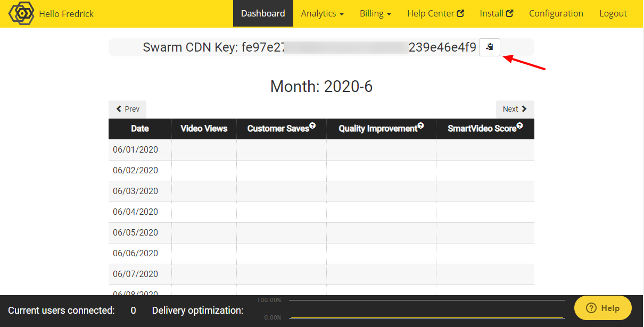Click the Swarm hexagon logo icon
The width and height of the screenshot is (644, 327).
pyautogui.click(x=21, y=13)
